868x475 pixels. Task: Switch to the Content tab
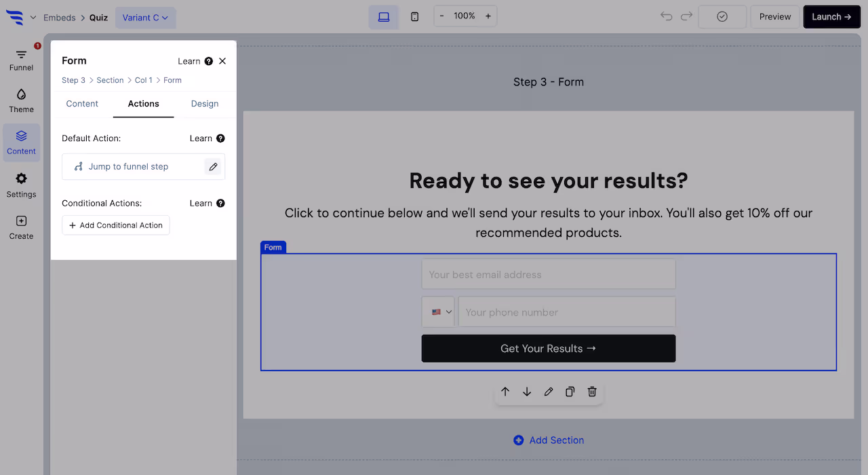point(82,104)
